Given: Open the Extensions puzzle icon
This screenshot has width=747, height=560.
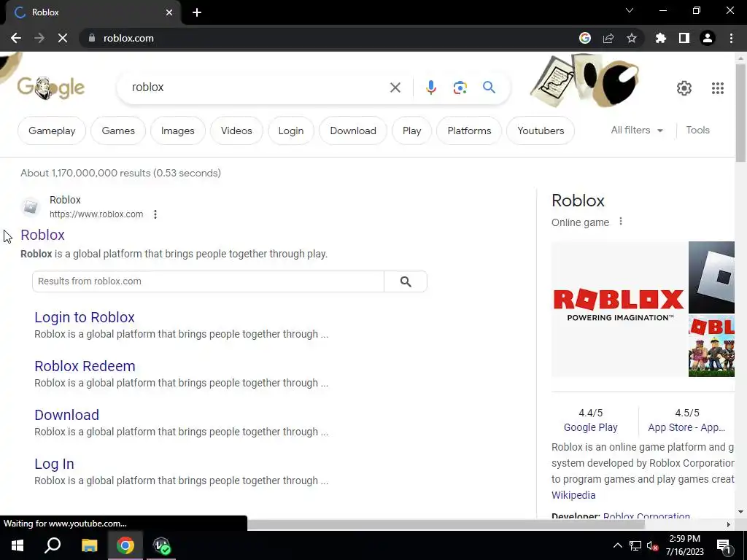Looking at the screenshot, I should coord(661,38).
